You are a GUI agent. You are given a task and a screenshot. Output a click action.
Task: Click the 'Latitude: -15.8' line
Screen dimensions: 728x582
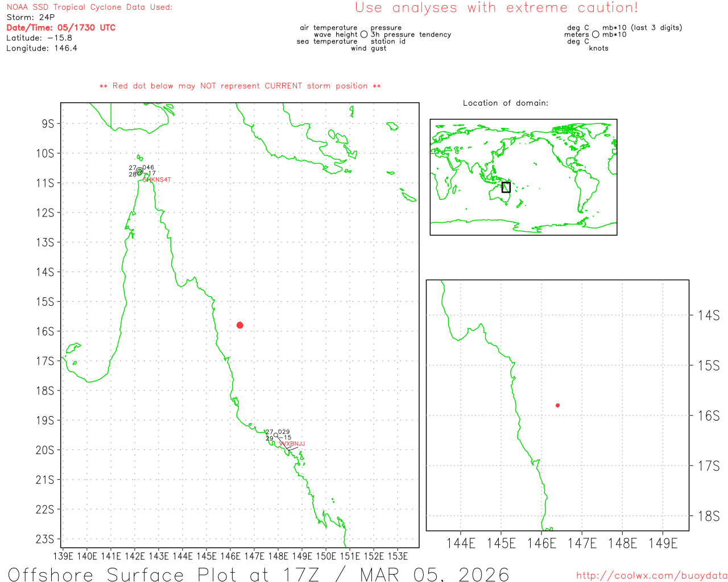coord(39,38)
